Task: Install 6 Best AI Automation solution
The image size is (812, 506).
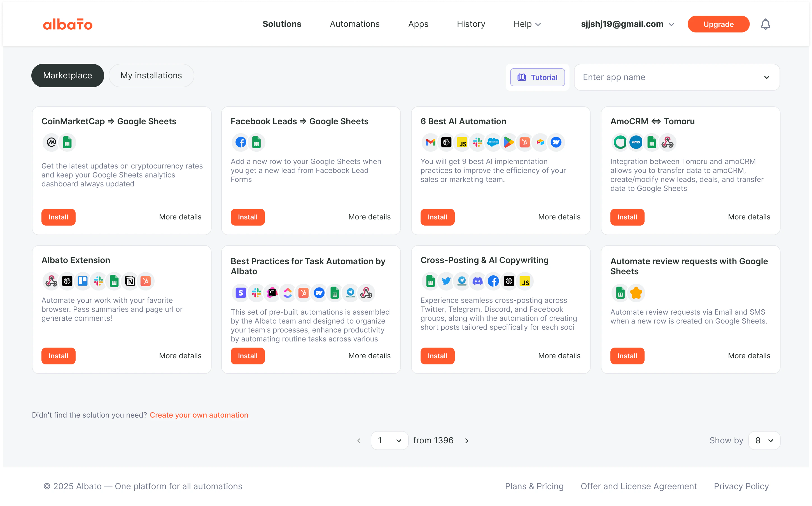Action: pyautogui.click(x=437, y=217)
